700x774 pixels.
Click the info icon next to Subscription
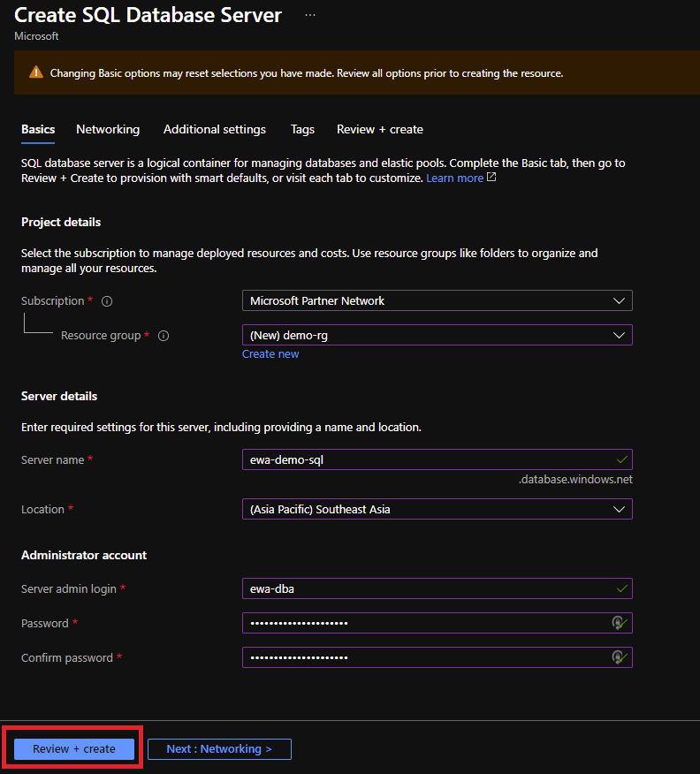click(107, 301)
